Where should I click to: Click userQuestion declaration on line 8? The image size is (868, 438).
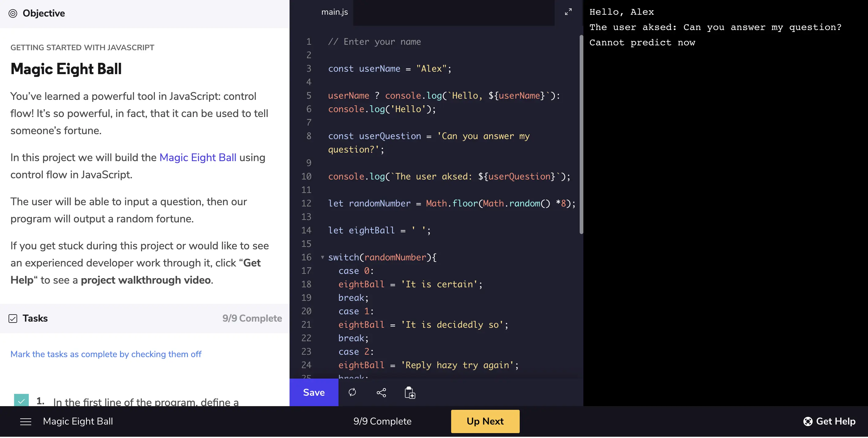tap(428, 143)
